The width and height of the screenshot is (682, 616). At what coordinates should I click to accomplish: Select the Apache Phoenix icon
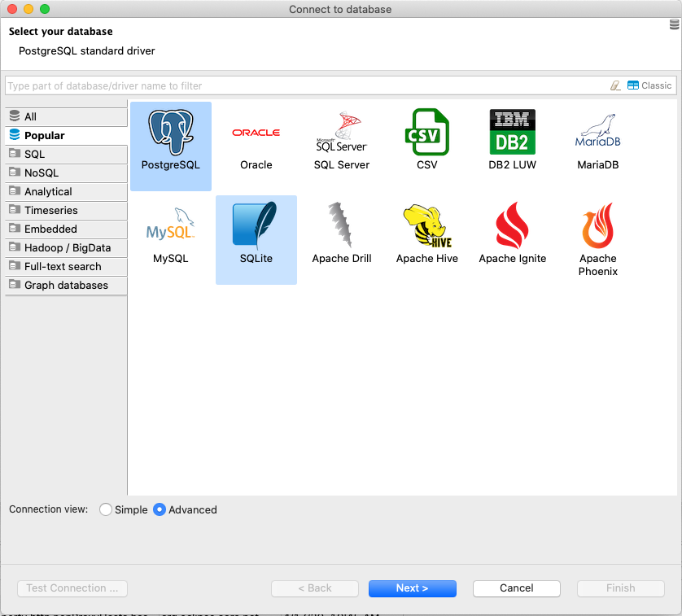tap(597, 225)
